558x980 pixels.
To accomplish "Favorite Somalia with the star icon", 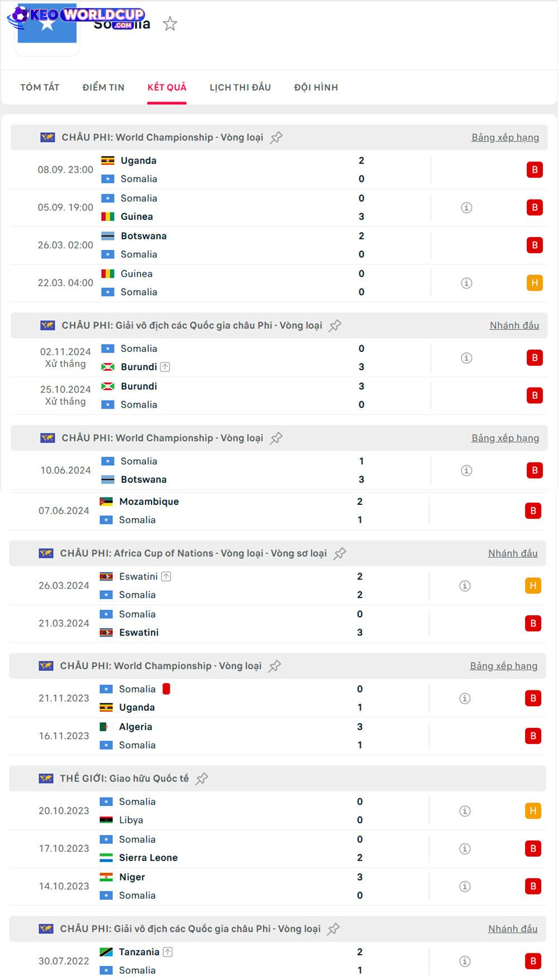I will pos(170,23).
